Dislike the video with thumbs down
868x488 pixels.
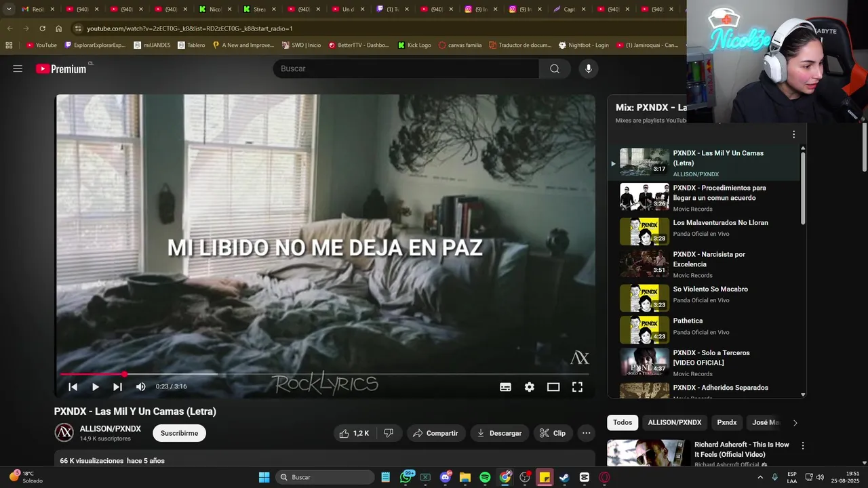click(x=389, y=433)
